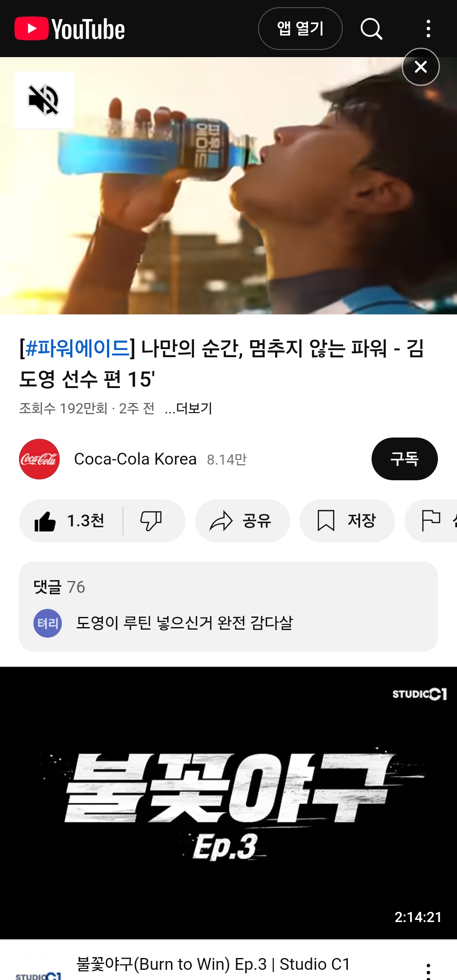Screen dimensions: 457x980
Task: Dislike the video with thumbs down
Action: click(151, 521)
